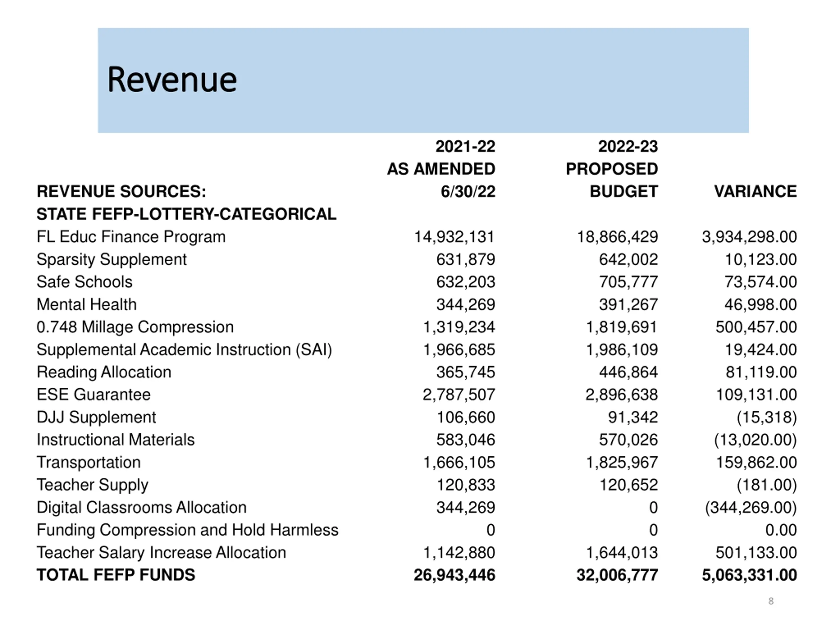
Task: Click FL Educ Finance Program row label
Action: [x=131, y=237]
